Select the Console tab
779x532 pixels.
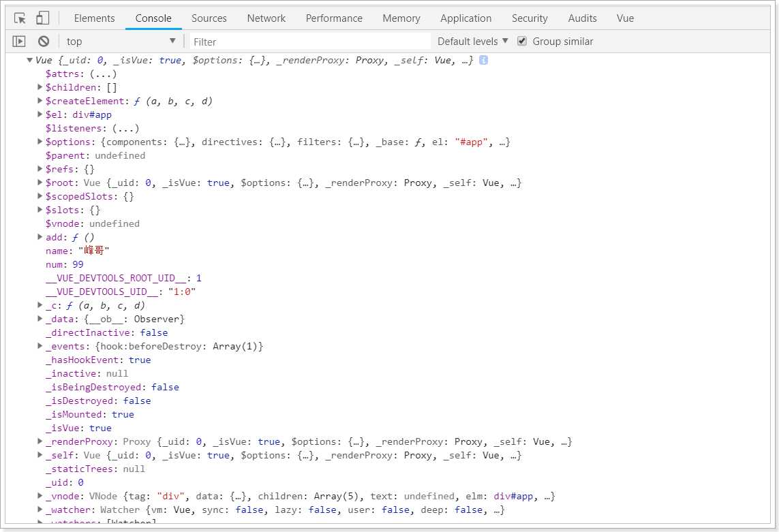tap(153, 18)
